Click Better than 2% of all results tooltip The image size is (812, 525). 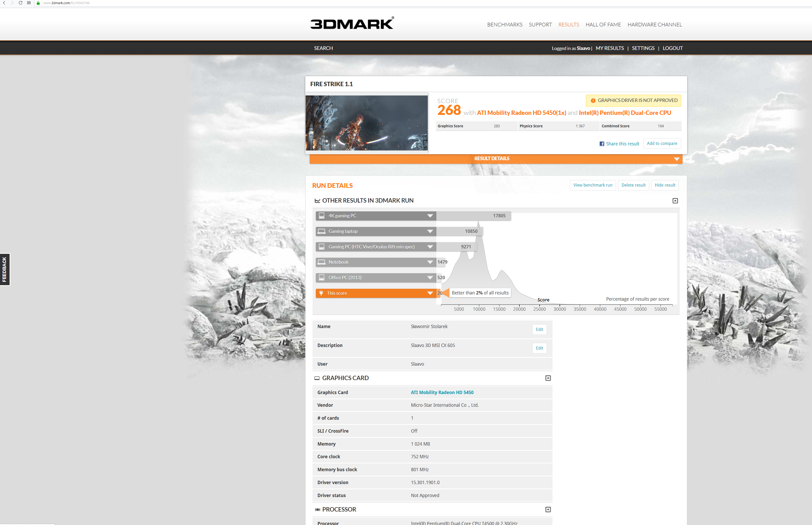(x=480, y=293)
